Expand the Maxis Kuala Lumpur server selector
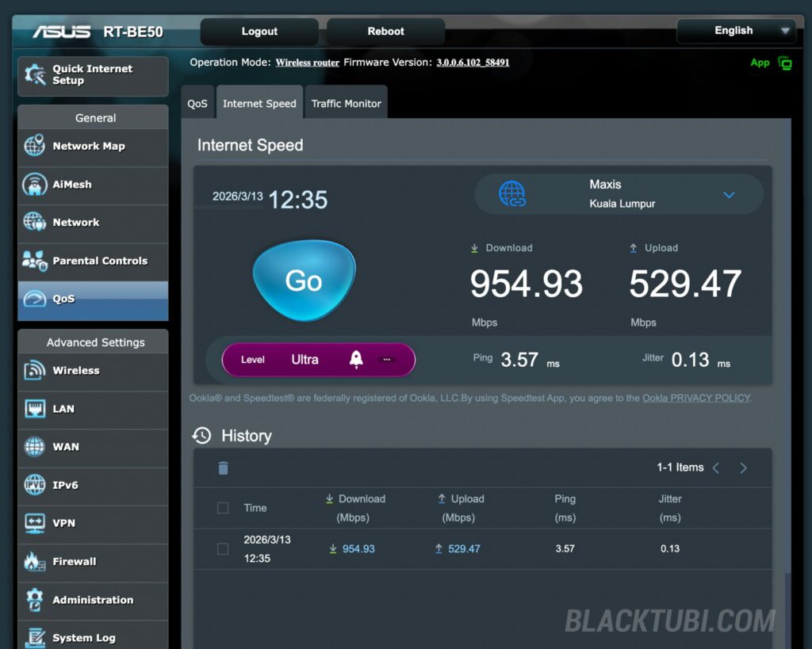Screen dimensions: 812x649 729,195
